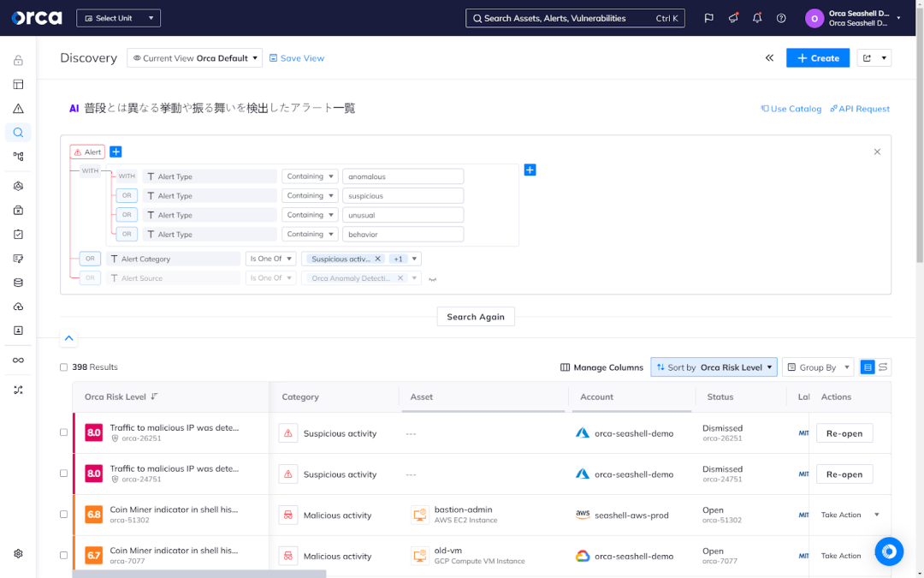Collapse panel with double chevron icon
The width and height of the screenshot is (924, 578).
coord(770,58)
